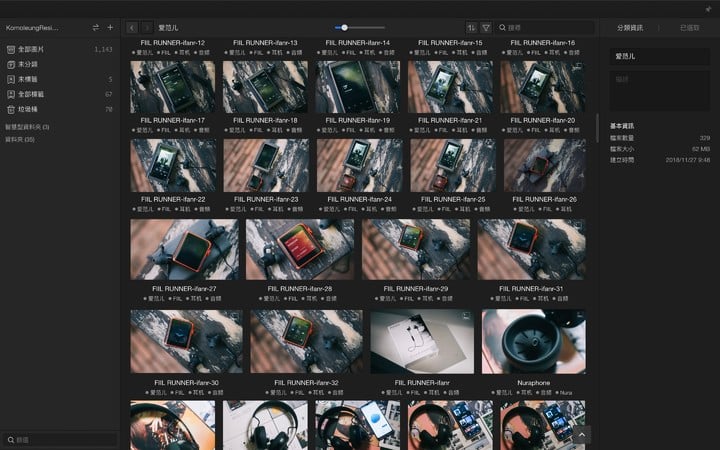Screen dimensions: 720x450
Task: Expand the 智慧型資料夾 (0) section
Action: [28, 127]
